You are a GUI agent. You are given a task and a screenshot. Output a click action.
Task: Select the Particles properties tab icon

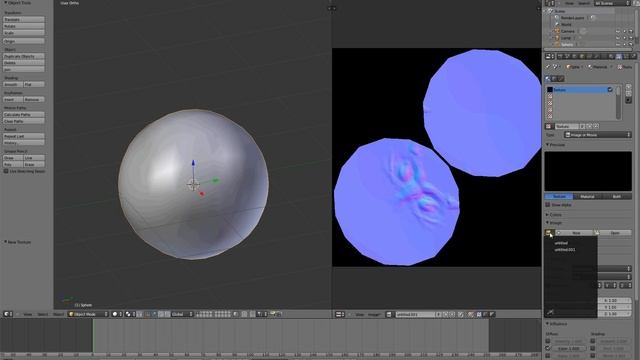click(626, 56)
